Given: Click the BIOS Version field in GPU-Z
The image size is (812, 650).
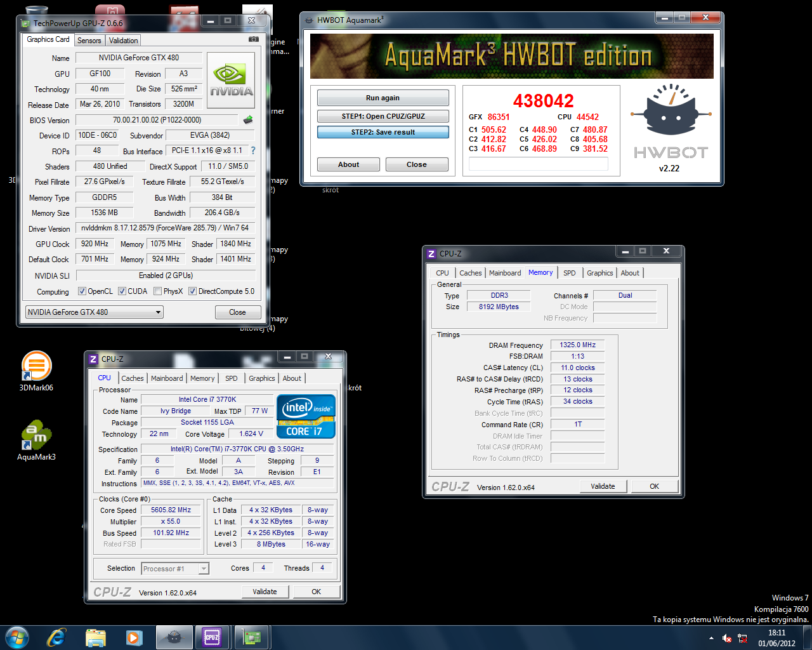Looking at the screenshot, I should point(157,119).
